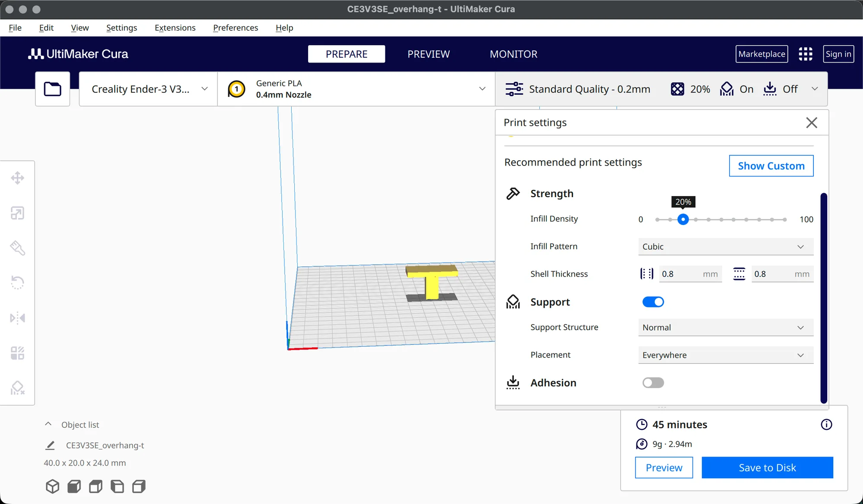Enable the Adhesion toggle

pos(653,382)
